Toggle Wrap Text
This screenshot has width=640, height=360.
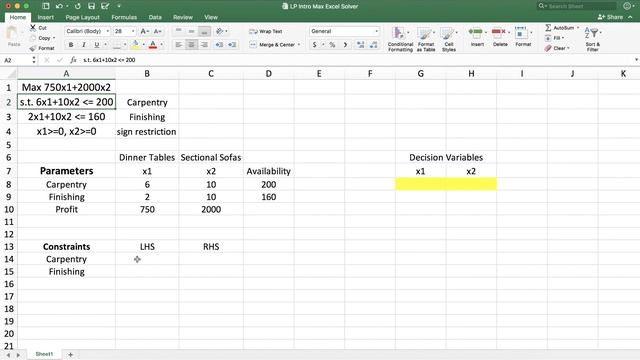coord(266,31)
